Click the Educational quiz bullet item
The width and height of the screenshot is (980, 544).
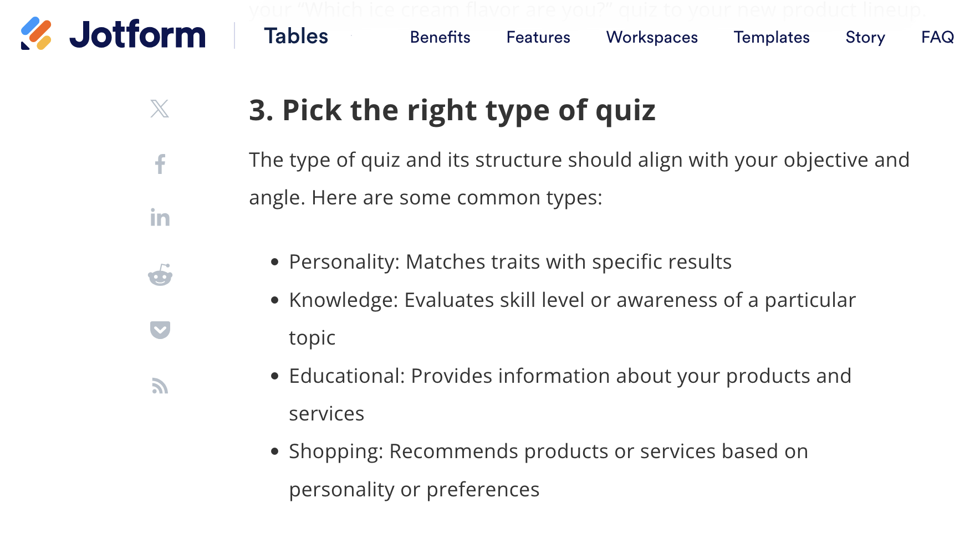tap(570, 394)
